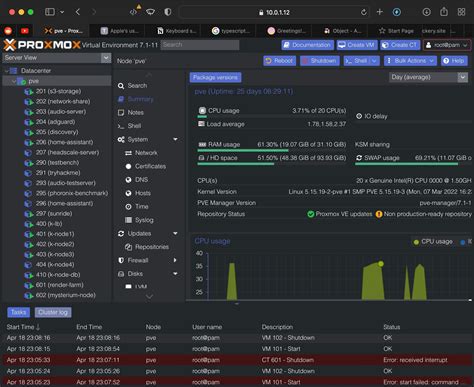Open the Safari sidebar toggle icon
Image resolution: width=474 pixels, height=387 pixels.
tap(50, 12)
